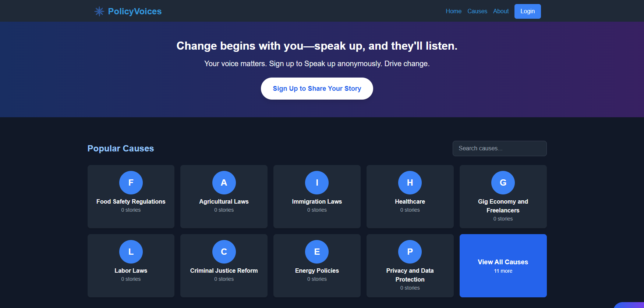Screen dimensions: 644x308
Task: Open the Food Safety Regulations F icon
Action: [x=131, y=183]
